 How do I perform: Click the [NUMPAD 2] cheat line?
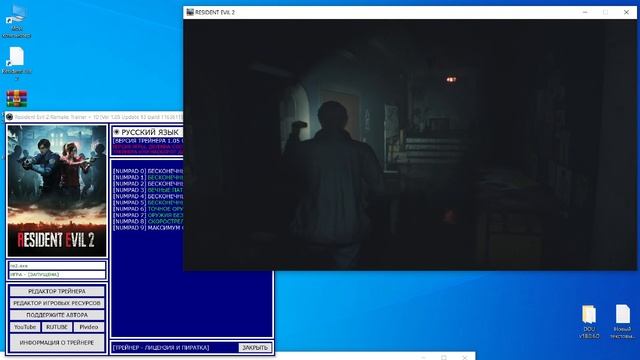148,184
